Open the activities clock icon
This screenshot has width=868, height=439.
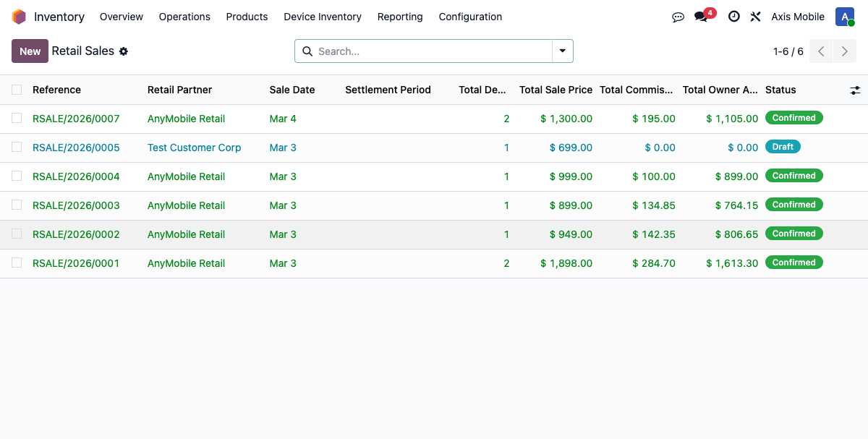733,17
